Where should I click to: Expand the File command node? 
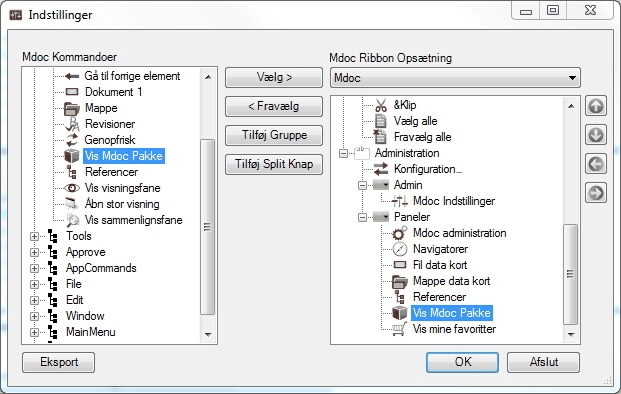(34, 284)
